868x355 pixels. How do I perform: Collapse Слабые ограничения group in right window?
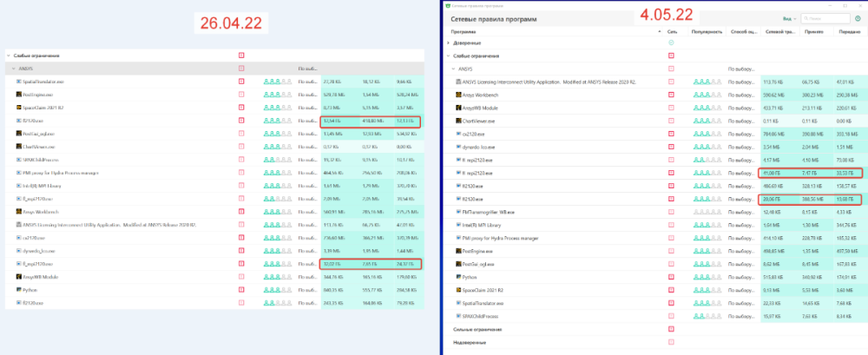(x=448, y=56)
